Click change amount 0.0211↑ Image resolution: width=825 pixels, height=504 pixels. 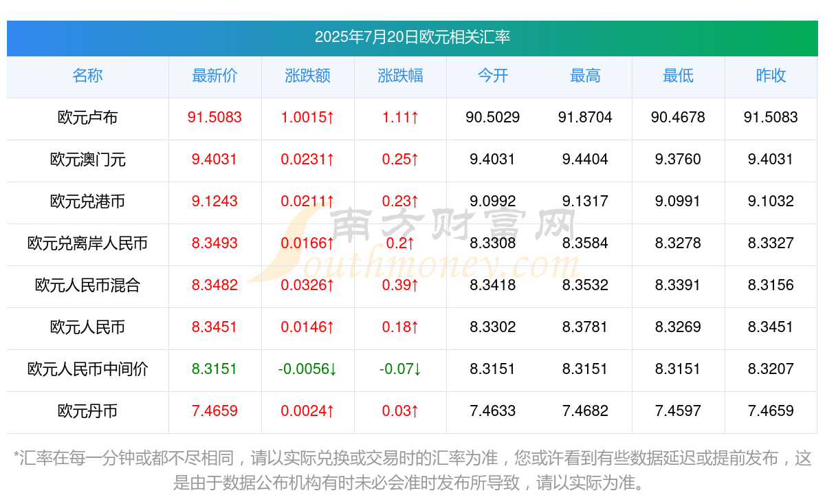coord(307,201)
